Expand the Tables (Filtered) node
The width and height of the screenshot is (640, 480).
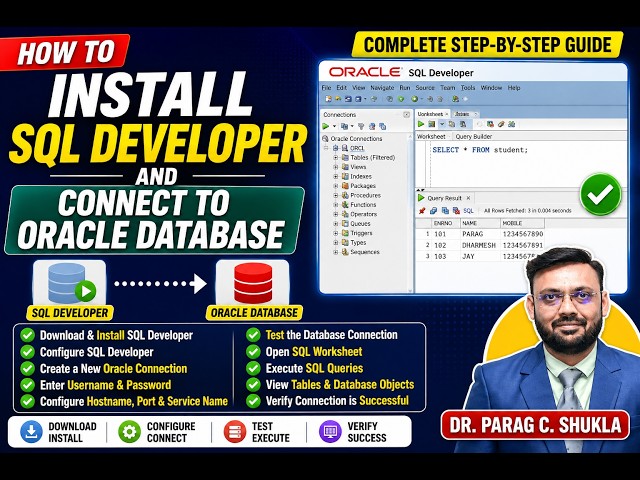point(336,158)
